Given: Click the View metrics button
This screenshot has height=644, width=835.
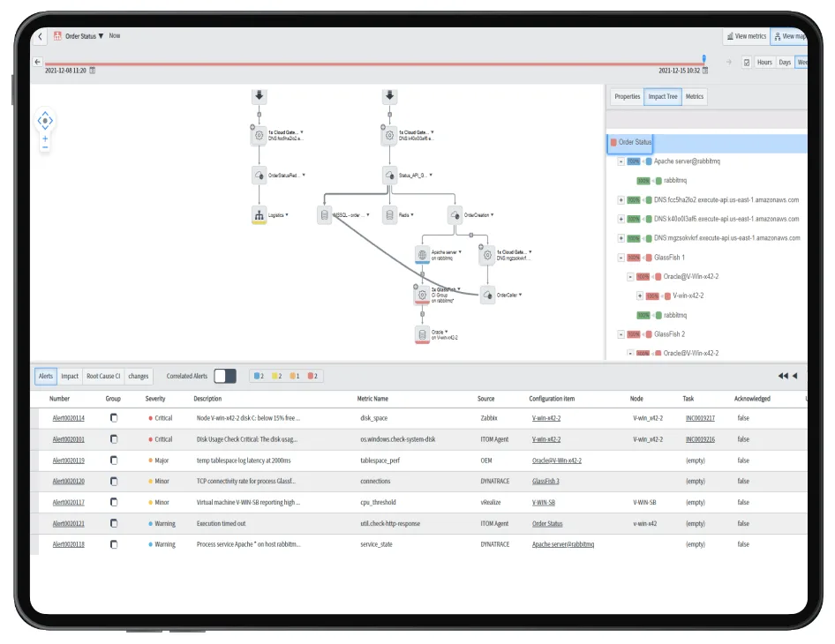Looking at the screenshot, I should coord(746,36).
